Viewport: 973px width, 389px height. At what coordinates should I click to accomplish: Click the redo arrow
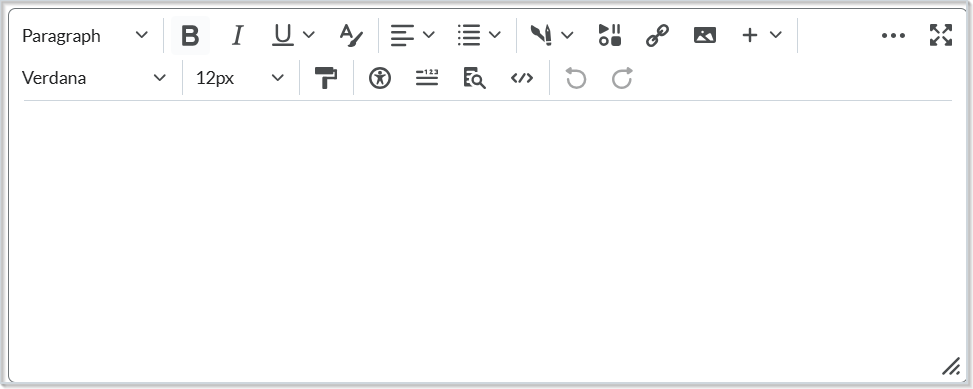click(622, 78)
